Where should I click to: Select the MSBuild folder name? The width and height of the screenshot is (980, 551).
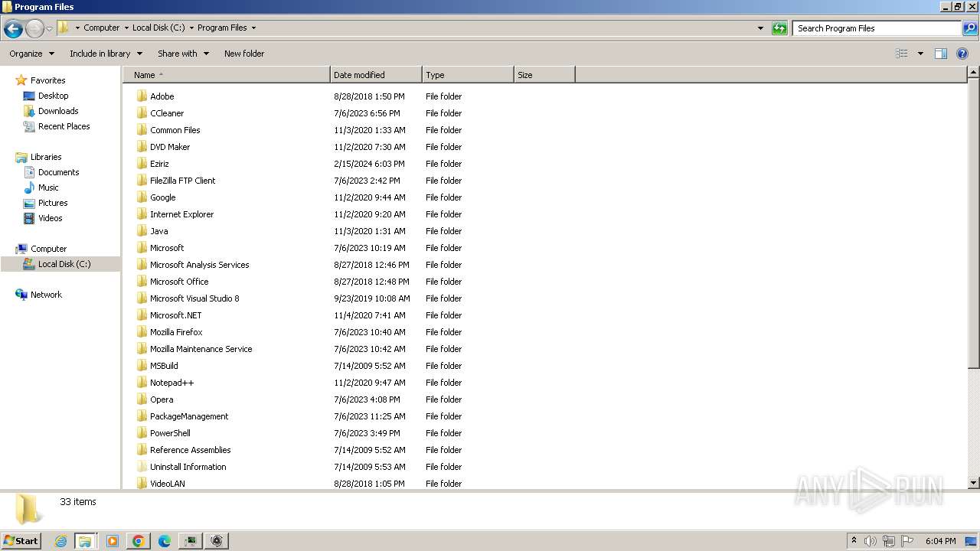pyautogui.click(x=164, y=366)
